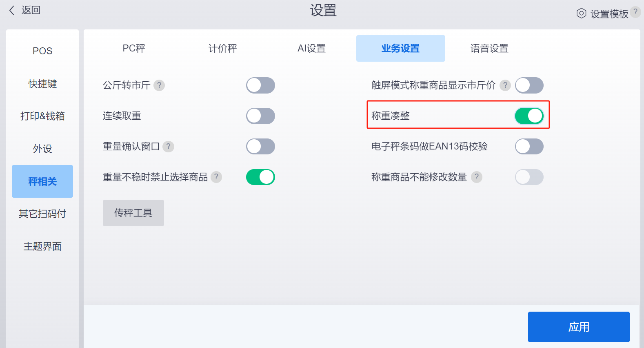Image resolution: width=644 pixels, height=348 pixels.
Task: Click help icon next to 公斤转市斤
Action: [159, 85]
